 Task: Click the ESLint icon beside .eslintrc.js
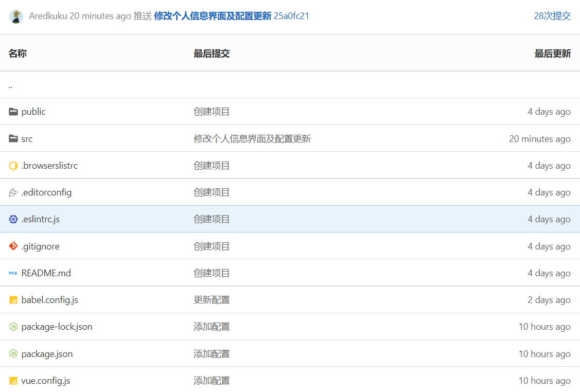click(13, 219)
